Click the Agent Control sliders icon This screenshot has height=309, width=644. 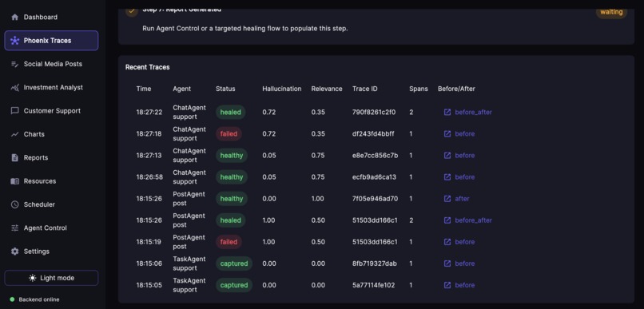click(x=15, y=228)
